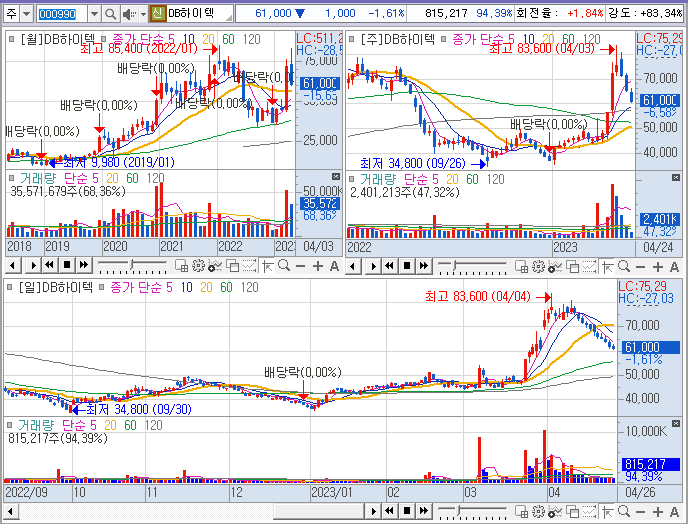Click dotted range chart icon in monthly toolbar
This screenshot has width=688, height=524.
pos(249,266)
